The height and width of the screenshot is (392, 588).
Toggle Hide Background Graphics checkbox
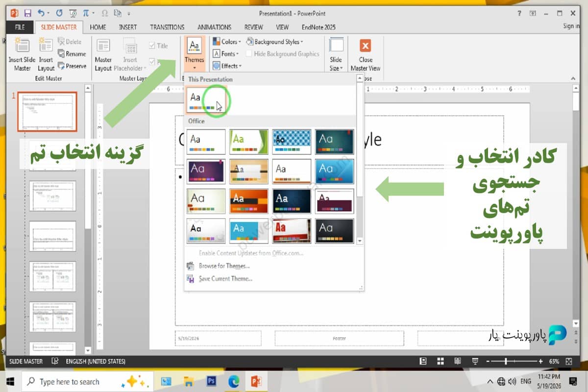coord(249,54)
